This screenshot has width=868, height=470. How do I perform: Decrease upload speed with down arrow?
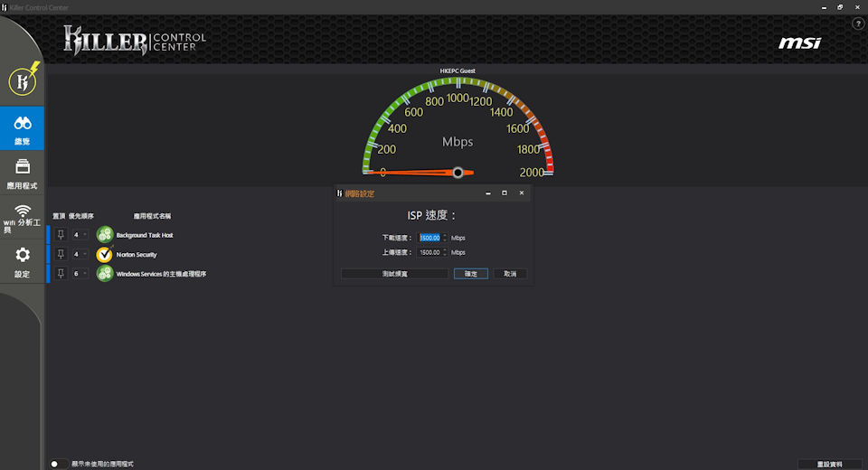pyautogui.click(x=445, y=254)
